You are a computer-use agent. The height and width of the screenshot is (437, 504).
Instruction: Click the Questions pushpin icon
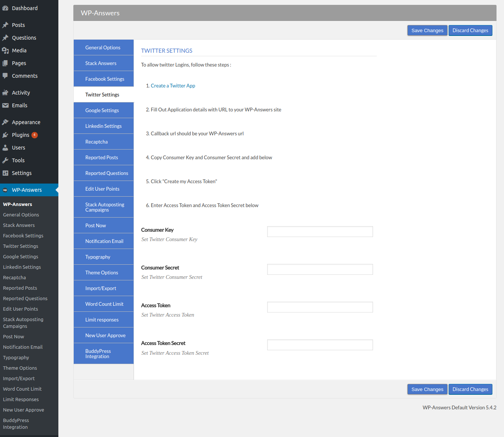pos(5,38)
